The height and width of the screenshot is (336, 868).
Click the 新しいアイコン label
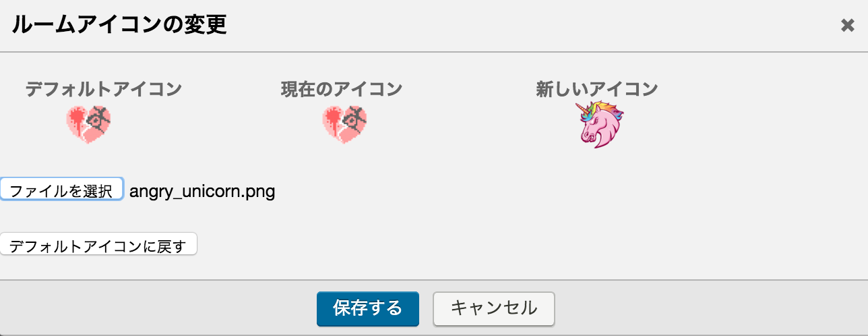click(x=597, y=88)
